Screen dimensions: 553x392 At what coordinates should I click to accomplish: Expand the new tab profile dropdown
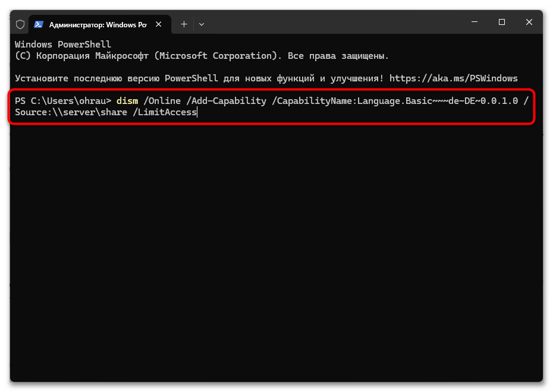click(x=202, y=24)
